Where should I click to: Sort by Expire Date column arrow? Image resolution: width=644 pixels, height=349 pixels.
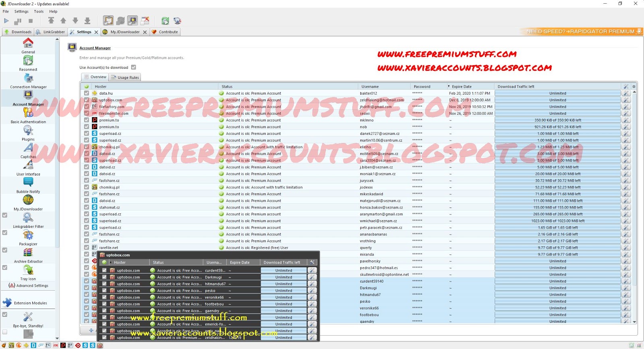click(449, 87)
